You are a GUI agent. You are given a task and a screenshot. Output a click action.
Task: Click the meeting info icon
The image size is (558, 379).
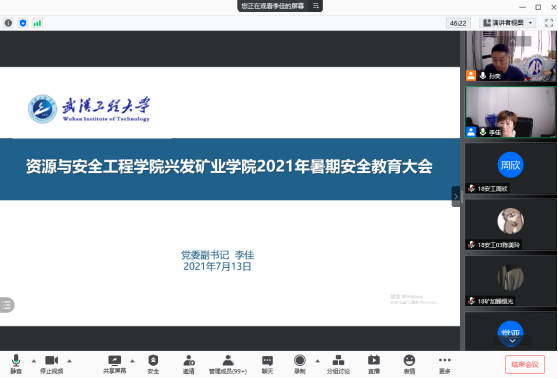tap(8, 23)
